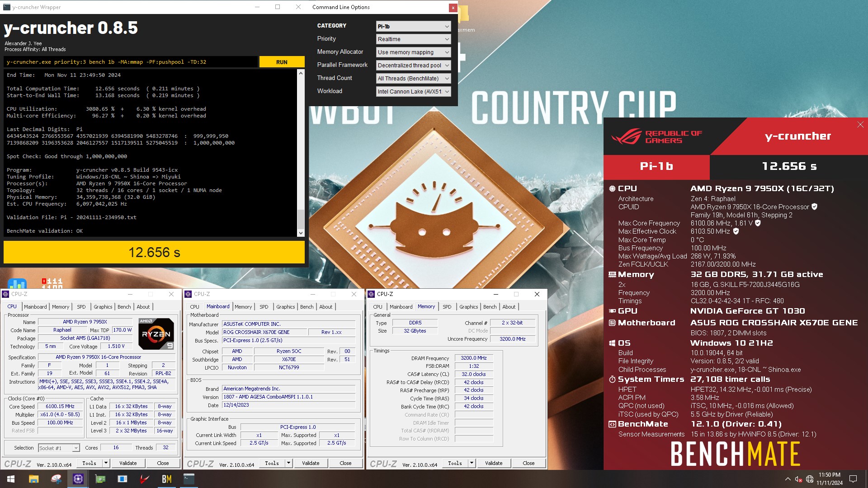Click the CPUID verified shield icon
The height and width of the screenshot is (488, 868).
pyautogui.click(x=814, y=206)
